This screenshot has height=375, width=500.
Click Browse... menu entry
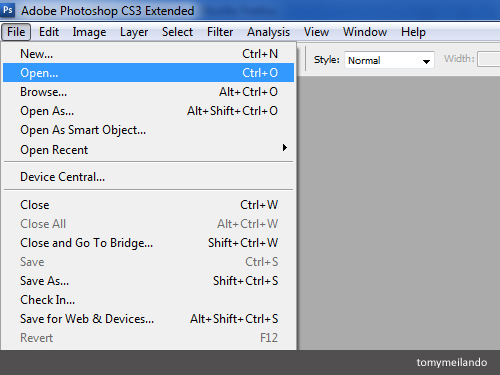click(x=148, y=92)
